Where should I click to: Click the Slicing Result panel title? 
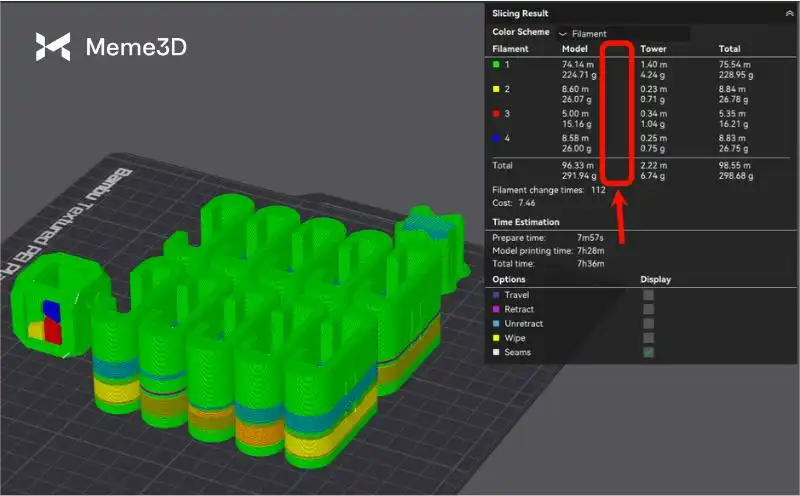click(x=520, y=14)
